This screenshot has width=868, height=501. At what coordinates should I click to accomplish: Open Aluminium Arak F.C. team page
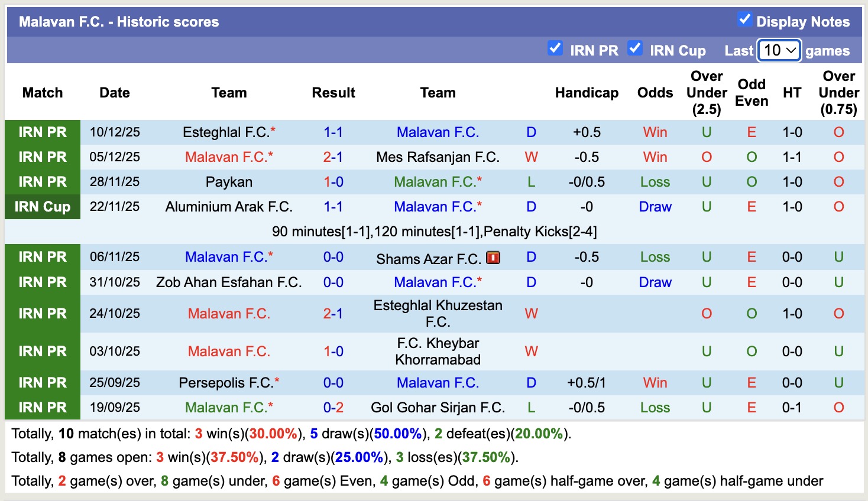[x=229, y=207]
